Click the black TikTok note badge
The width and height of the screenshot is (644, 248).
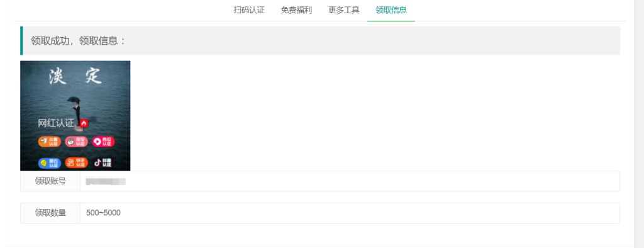click(103, 163)
